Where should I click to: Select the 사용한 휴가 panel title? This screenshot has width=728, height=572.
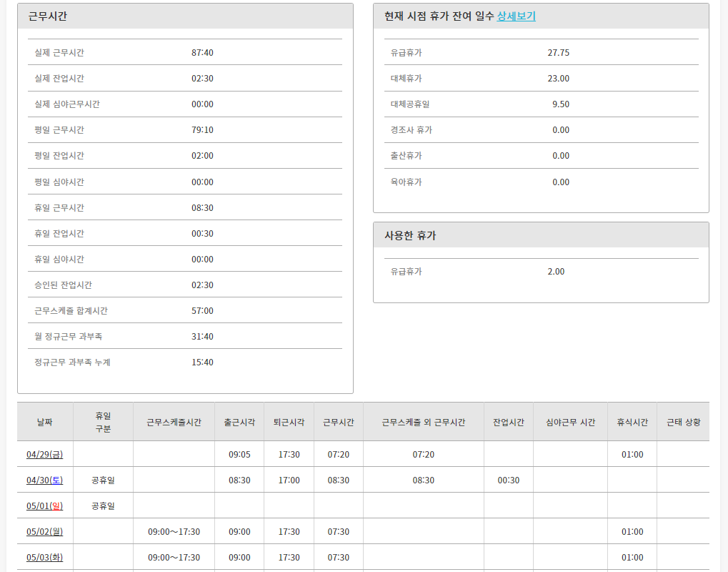coord(410,235)
